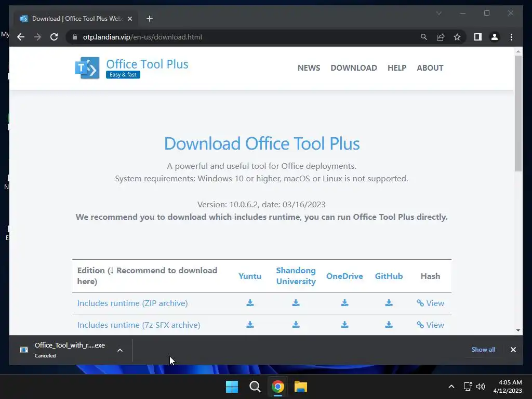Image resolution: width=532 pixels, height=399 pixels.
Task: Bookmark this page with the star icon
Action: coord(457,37)
